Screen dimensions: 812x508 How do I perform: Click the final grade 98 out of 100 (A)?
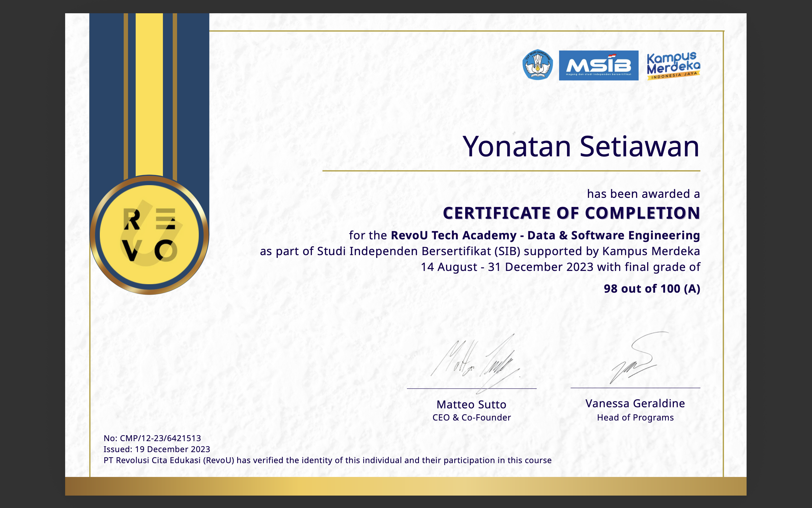click(x=652, y=289)
